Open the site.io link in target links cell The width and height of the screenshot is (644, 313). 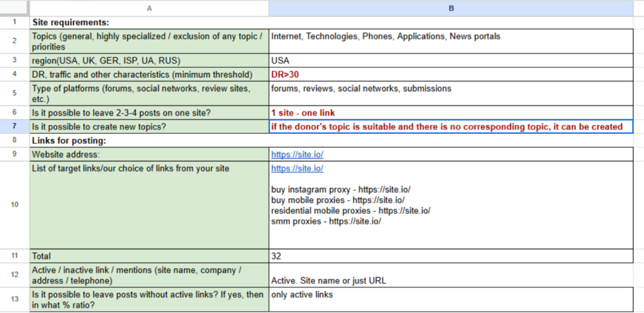[297, 168]
